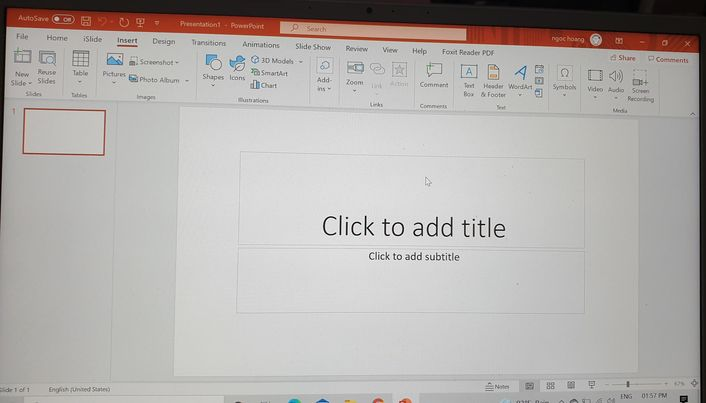This screenshot has width=706, height=403.
Task: Switch to the Animations tab
Action: pyautogui.click(x=261, y=45)
